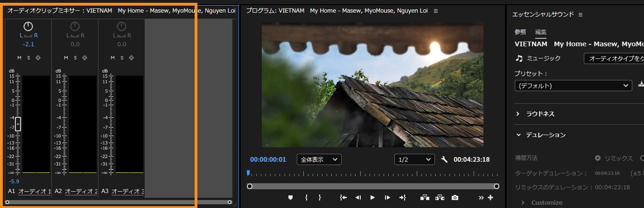The image size is (644, 208).
Task: Click the 0.0 pan value on A3
Action: 122,44
